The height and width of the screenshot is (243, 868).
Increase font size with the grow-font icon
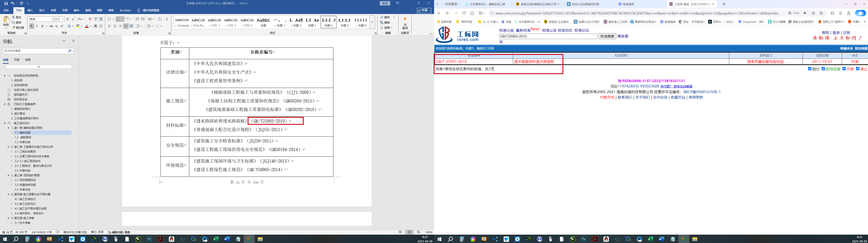click(x=68, y=19)
